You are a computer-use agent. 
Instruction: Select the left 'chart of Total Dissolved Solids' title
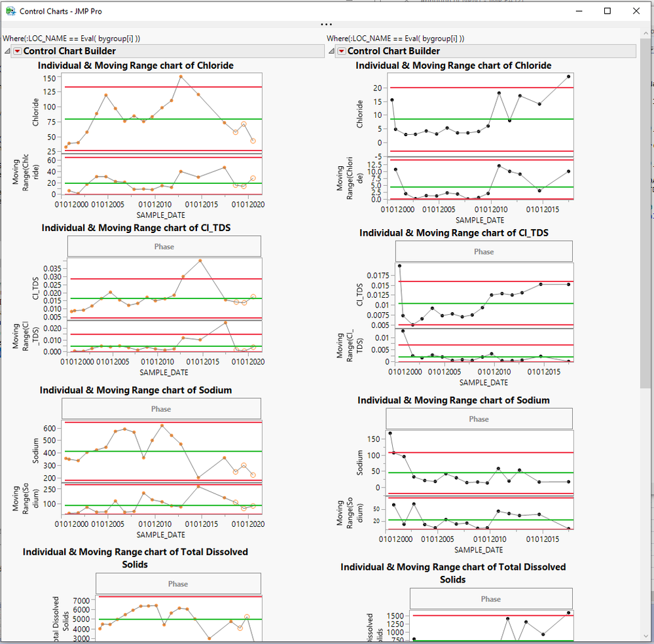pyautogui.click(x=135, y=558)
